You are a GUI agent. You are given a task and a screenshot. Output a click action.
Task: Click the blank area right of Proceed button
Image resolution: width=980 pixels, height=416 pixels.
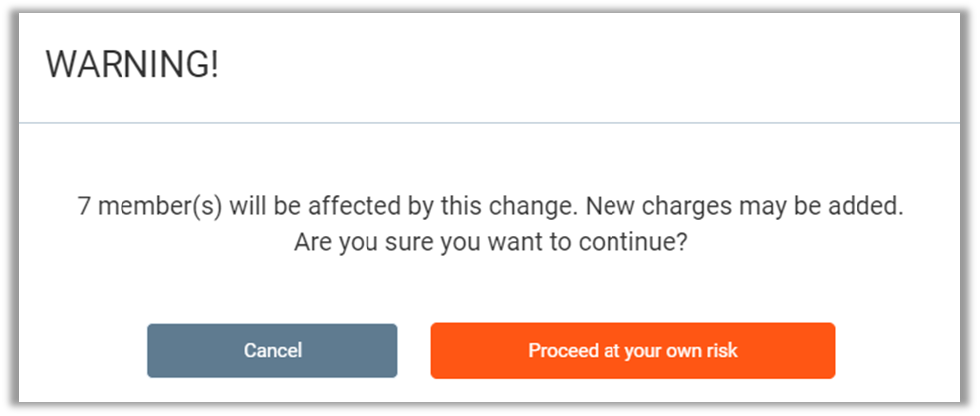tap(896, 351)
